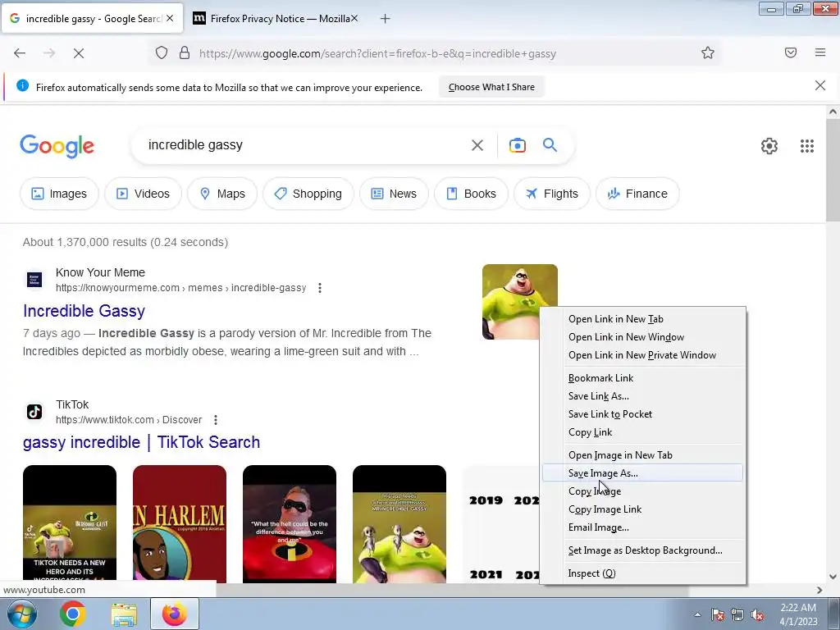Open TIKTOK NEEDS A NEW HERO thumbnail
The width and height of the screenshot is (840, 630).
click(x=70, y=524)
